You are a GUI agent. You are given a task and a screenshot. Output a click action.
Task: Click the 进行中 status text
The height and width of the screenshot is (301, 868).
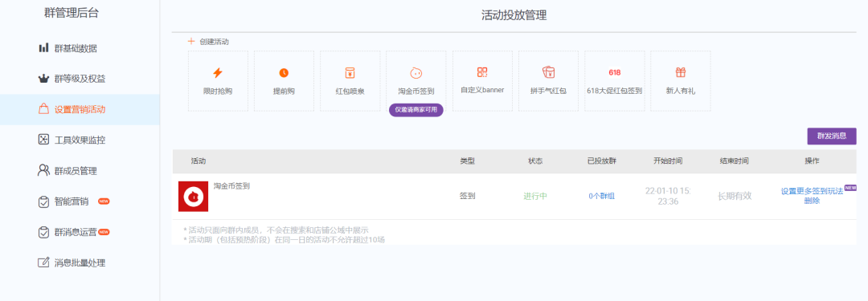coord(535,196)
